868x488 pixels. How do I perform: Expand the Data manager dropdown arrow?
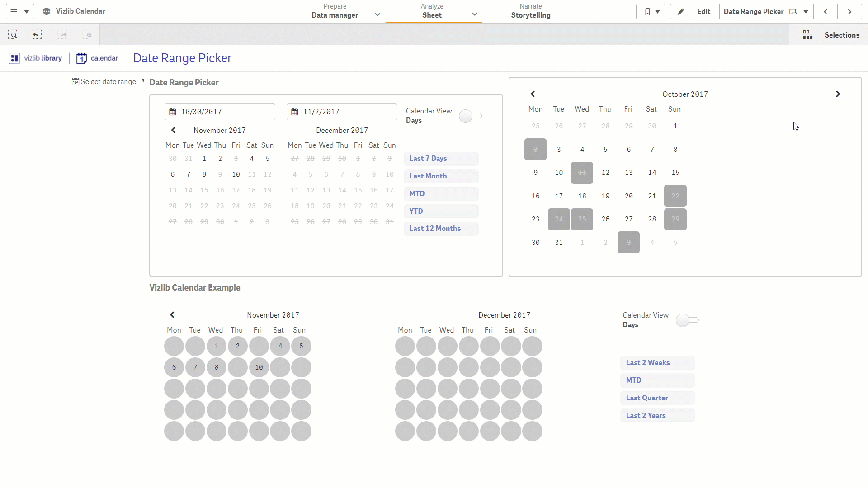(377, 15)
